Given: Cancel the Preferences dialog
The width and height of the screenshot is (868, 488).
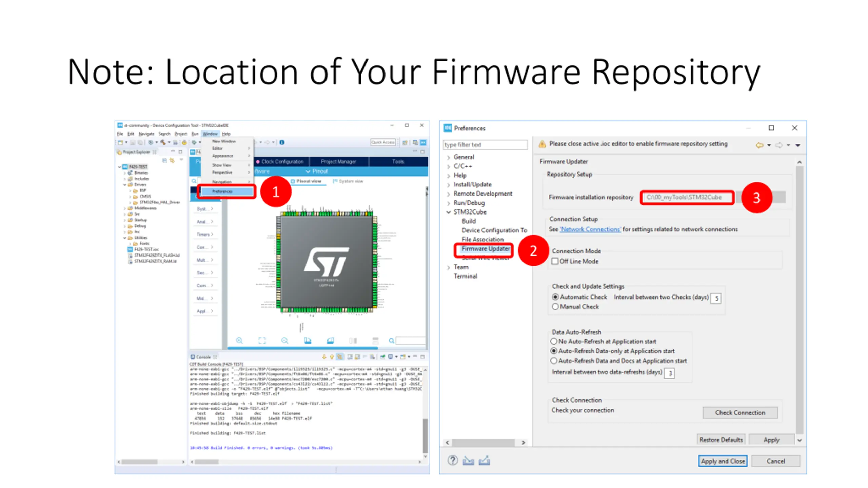Looking at the screenshot, I should click(x=776, y=461).
